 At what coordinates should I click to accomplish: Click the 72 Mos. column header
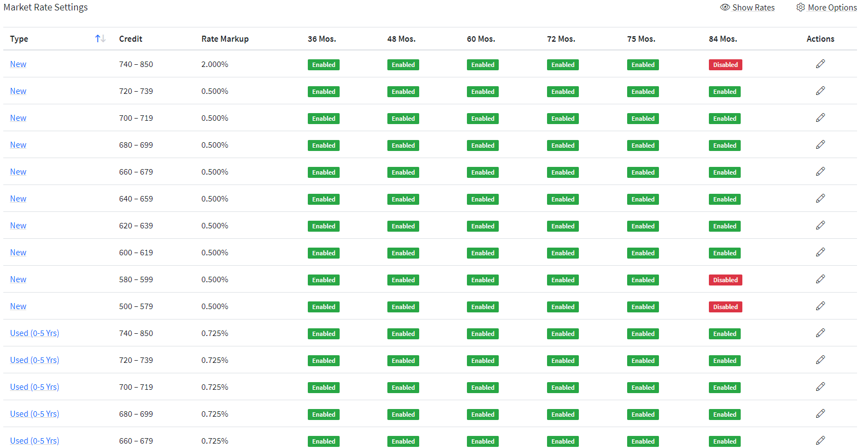click(561, 39)
